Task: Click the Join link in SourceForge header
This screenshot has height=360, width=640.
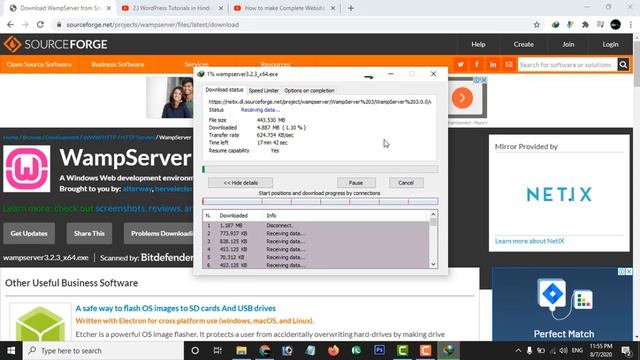Action: [568, 44]
